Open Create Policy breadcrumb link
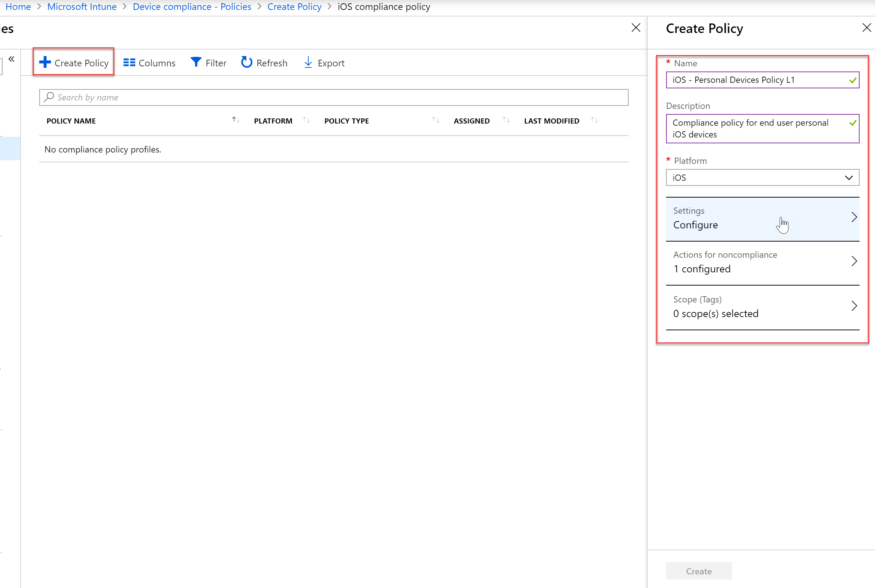875x588 pixels. [294, 7]
